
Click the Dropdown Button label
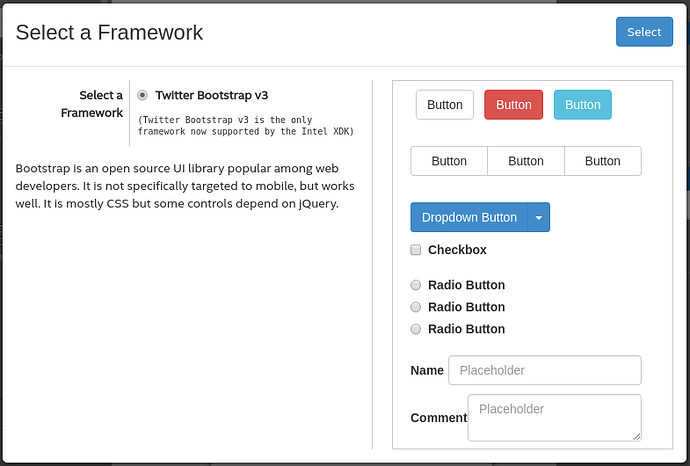pos(469,217)
